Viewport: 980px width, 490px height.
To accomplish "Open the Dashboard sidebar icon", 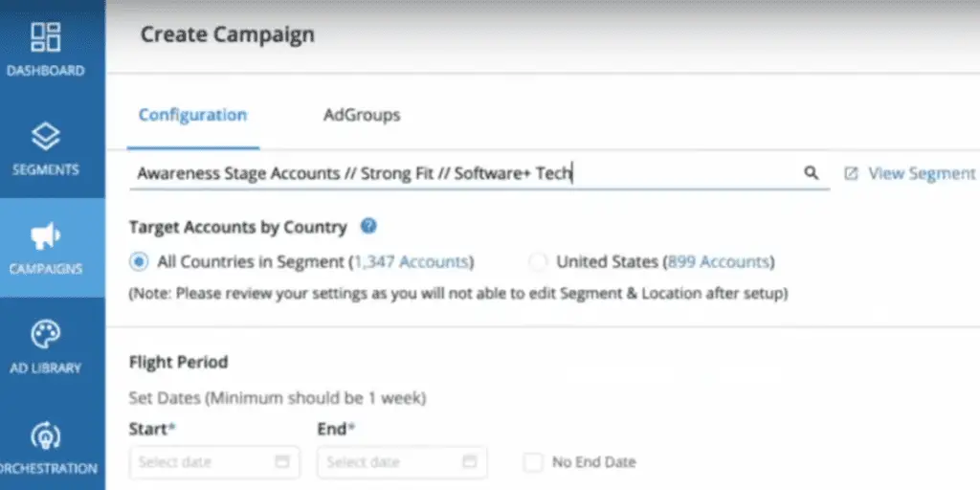I will tap(46, 36).
